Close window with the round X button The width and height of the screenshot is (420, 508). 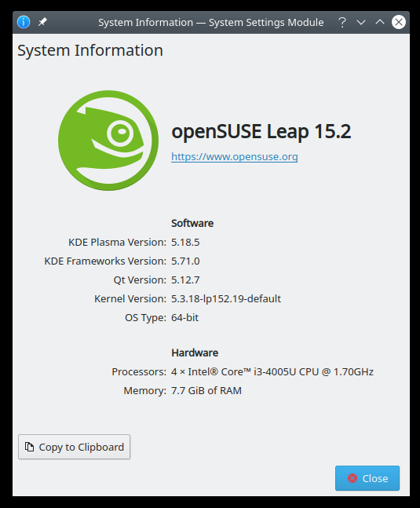tap(399, 22)
